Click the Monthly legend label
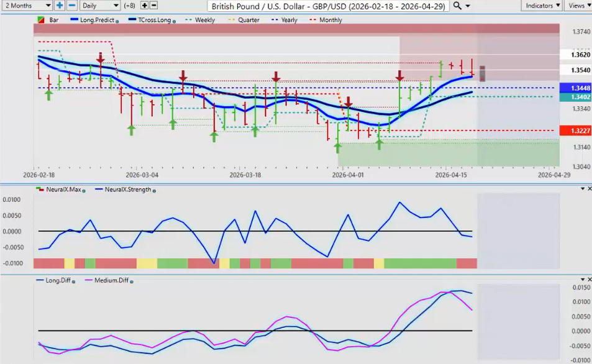 click(x=329, y=20)
